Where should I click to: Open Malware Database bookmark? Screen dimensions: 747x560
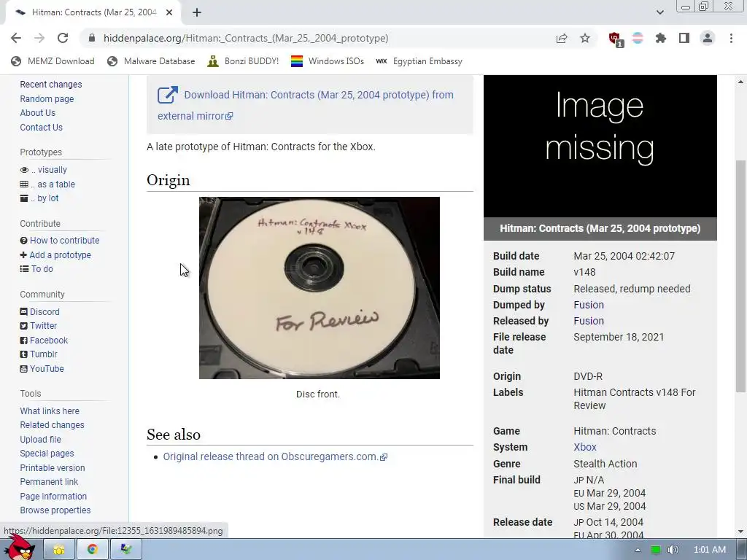[x=151, y=61]
